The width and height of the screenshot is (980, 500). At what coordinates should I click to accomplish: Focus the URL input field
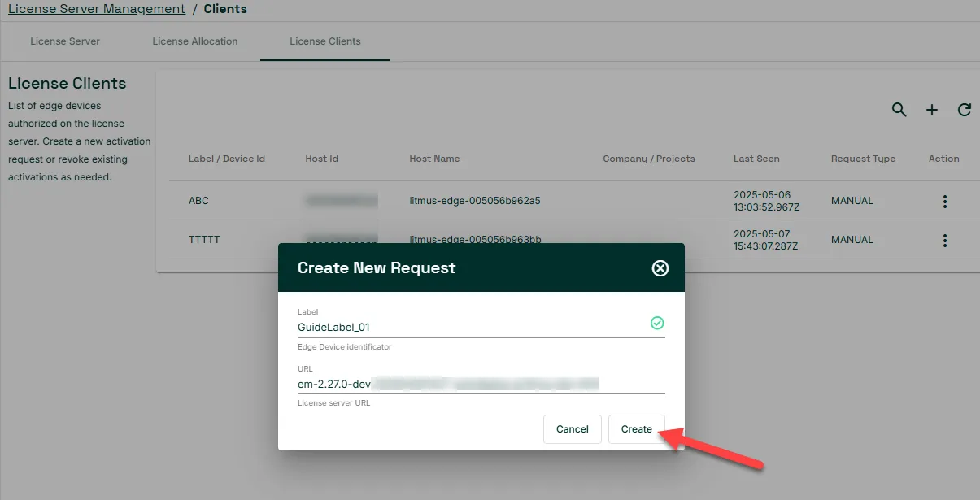coord(481,384)
